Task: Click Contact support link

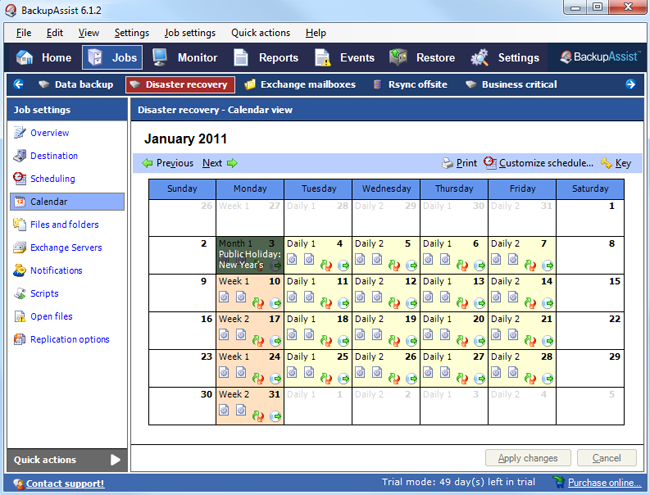Action: pyautogui.click(x=65, y=483)
